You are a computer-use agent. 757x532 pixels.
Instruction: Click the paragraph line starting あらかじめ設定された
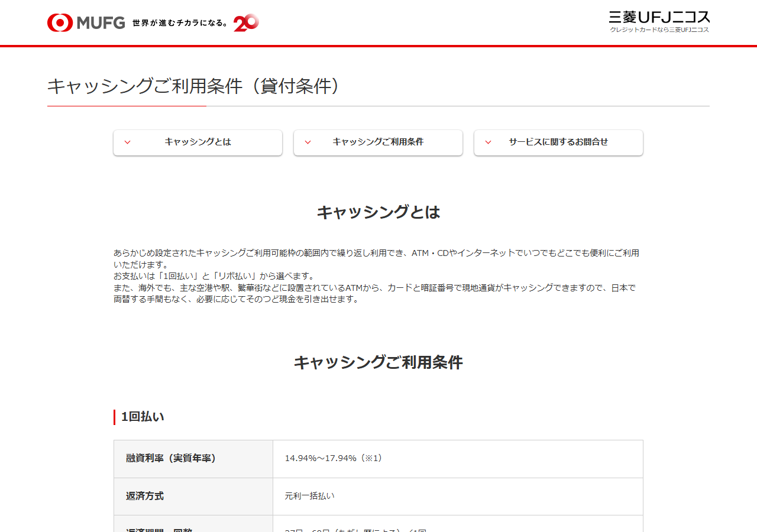tap(376, 253)
